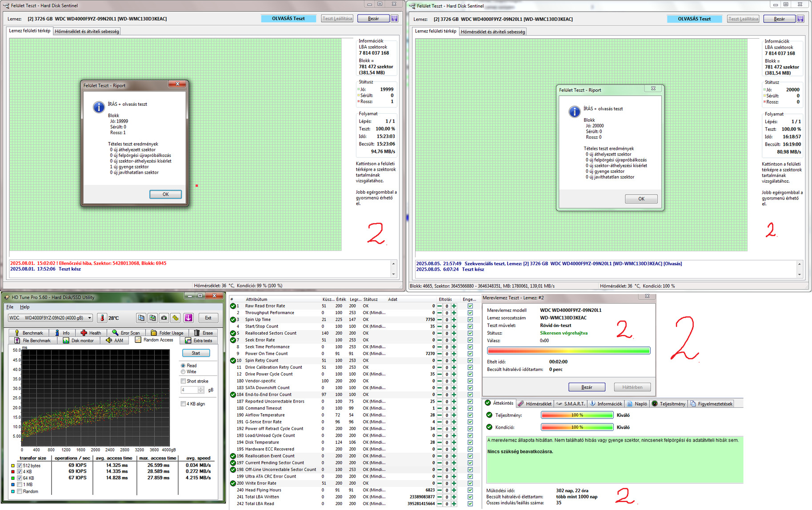Select the Read radio button in HD Tune
812x510 pixels.
pos(183,366)
